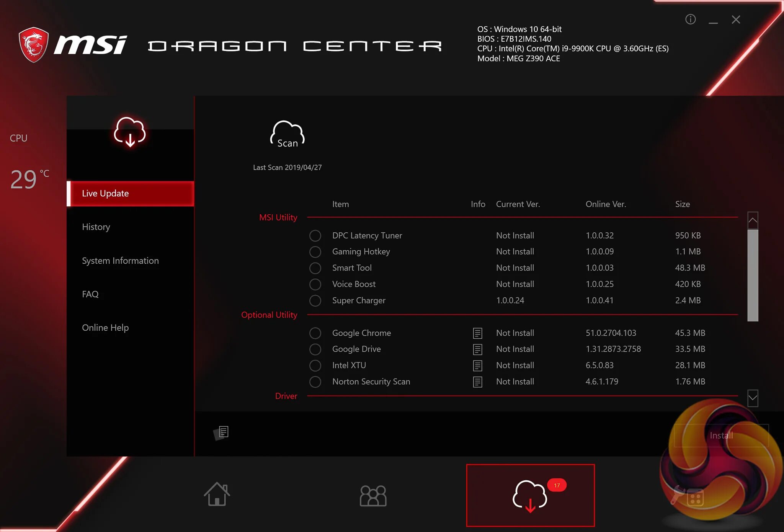Screen dimensions: 784x532
Task: Open the Live Update download icon in bottom bar
Action: click(530, 495)
